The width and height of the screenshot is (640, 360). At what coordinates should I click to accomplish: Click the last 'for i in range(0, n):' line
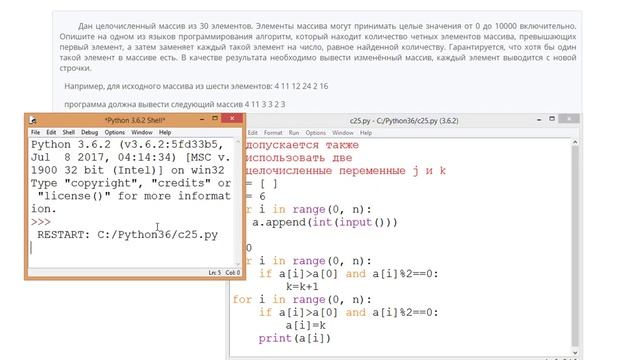point(302,300)
